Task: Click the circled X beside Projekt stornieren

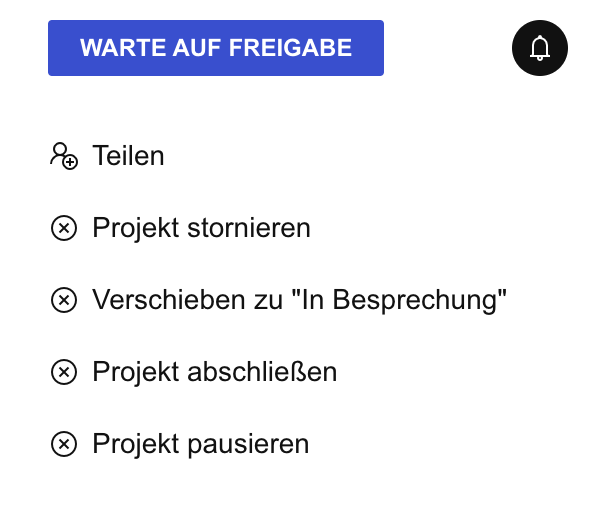Action: coord(64,228)
